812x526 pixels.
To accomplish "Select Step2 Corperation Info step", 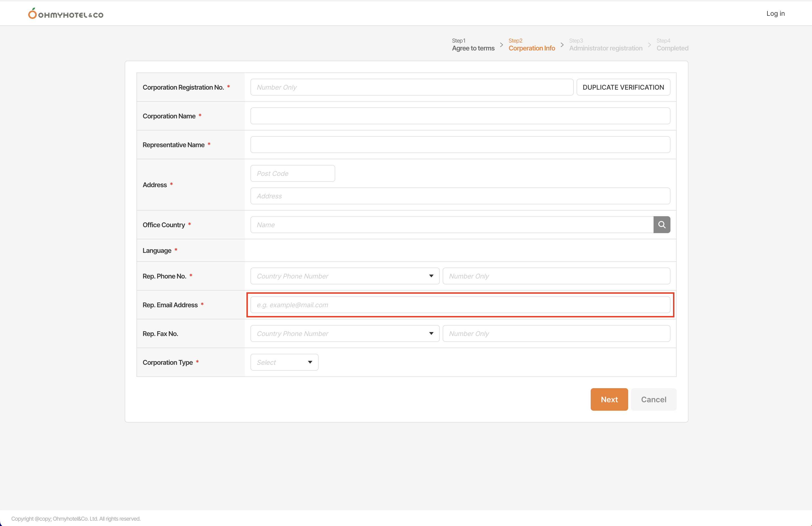I will click(x=531, y=45).
